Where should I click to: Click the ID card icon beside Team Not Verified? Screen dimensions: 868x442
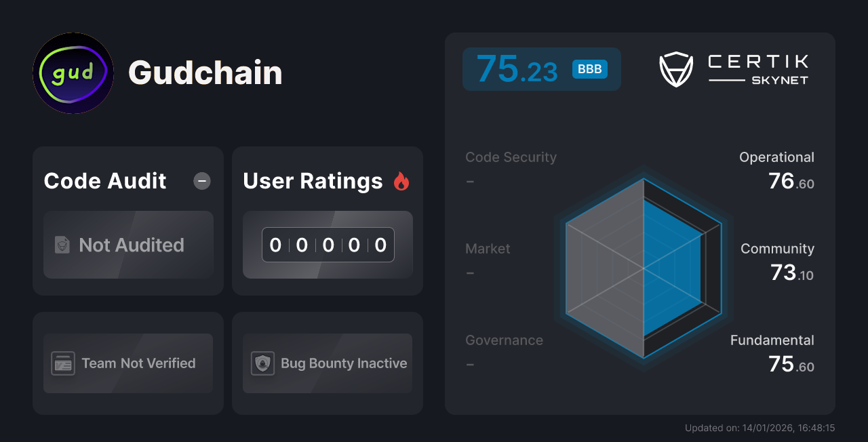pos(63,363)
